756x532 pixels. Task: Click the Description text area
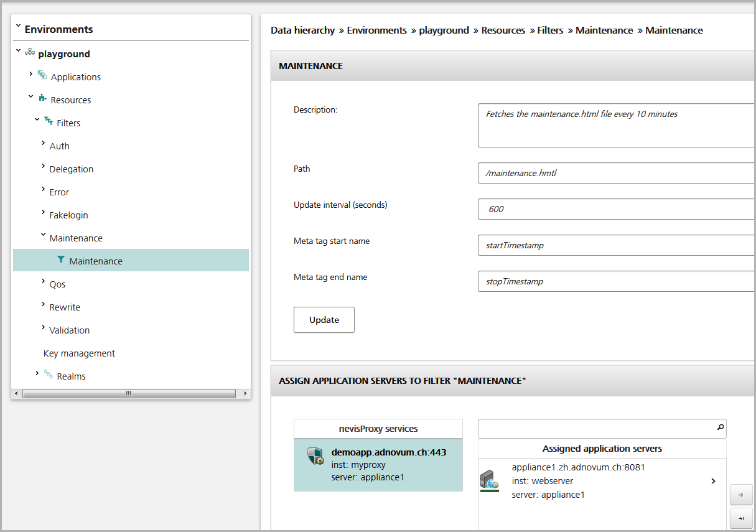[617, 125]
